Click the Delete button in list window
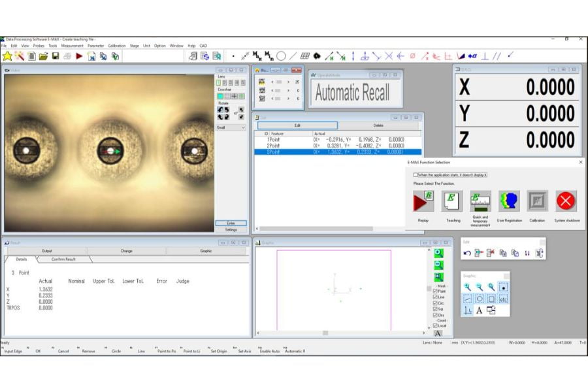Screen dimensions: 588x392 378,125
